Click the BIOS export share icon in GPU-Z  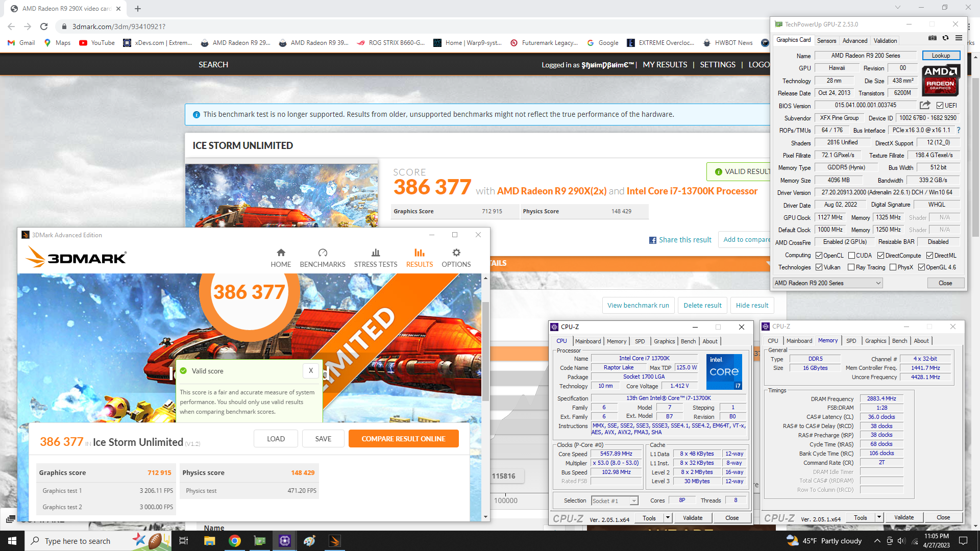[x=925, y=105]
